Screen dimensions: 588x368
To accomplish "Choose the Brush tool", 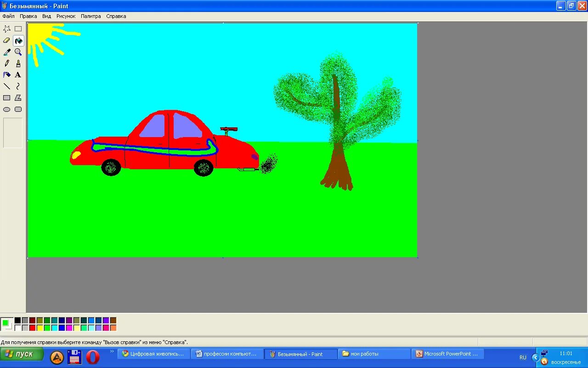I will (x=18, y=63).
